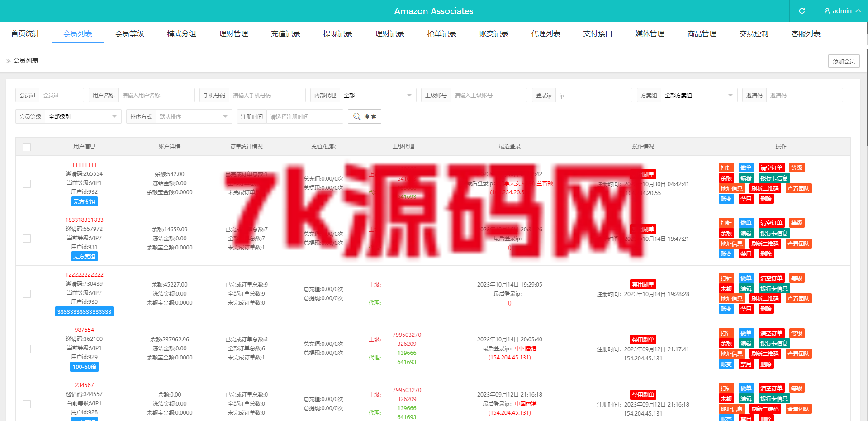Click the search button with magnifier icon
Viewport: 868px width, 421px height.
pos(365,116)
